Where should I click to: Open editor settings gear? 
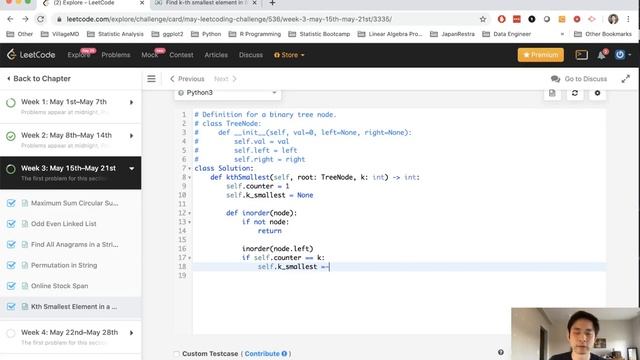597,93
